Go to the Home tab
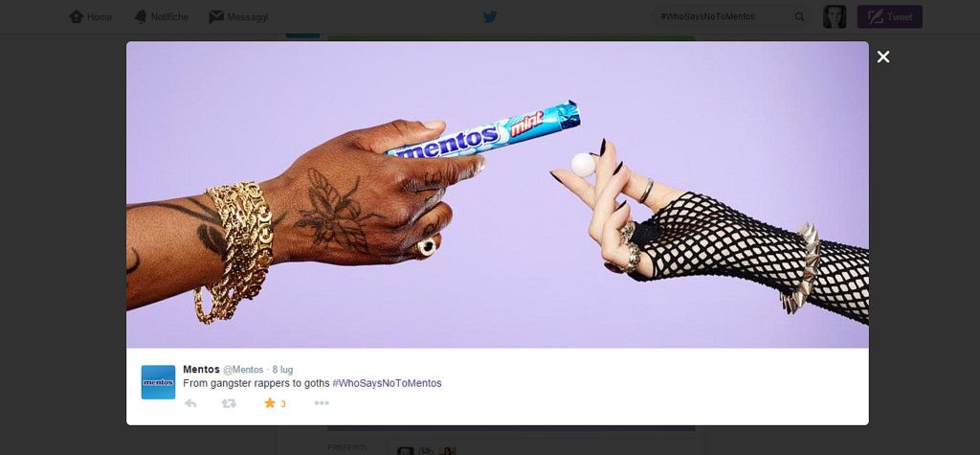Screen dimensions: 980x455 [x=91, y=17]
